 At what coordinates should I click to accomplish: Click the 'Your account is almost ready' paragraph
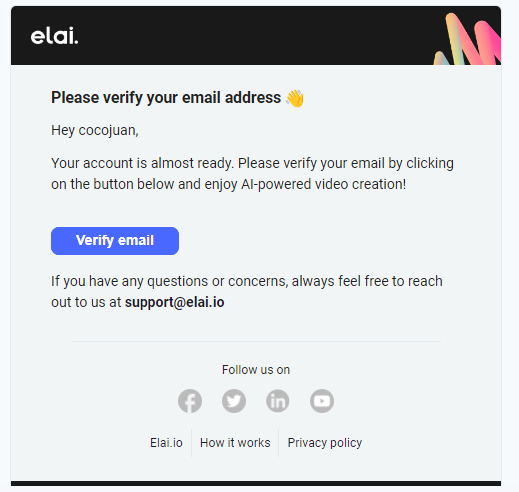pyautogui.click(x=252, y=174)
